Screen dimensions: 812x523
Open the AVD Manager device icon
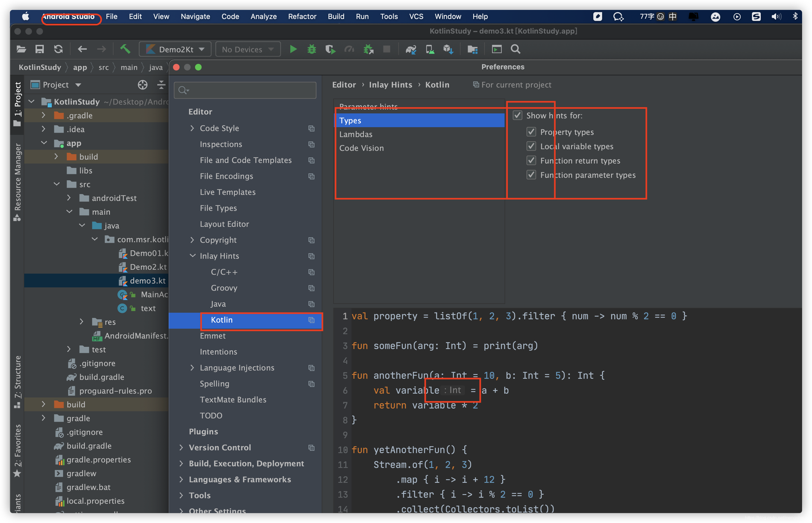click(x=430, y=49)
